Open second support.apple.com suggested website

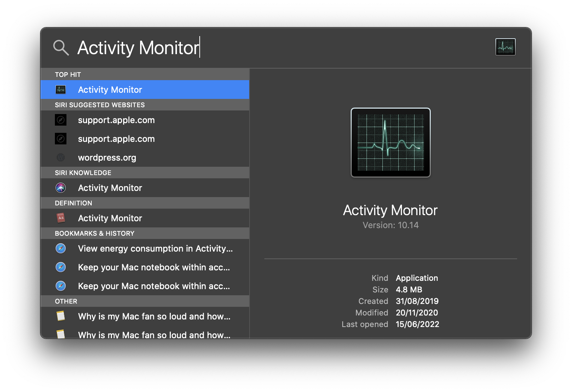coord(145,139)
